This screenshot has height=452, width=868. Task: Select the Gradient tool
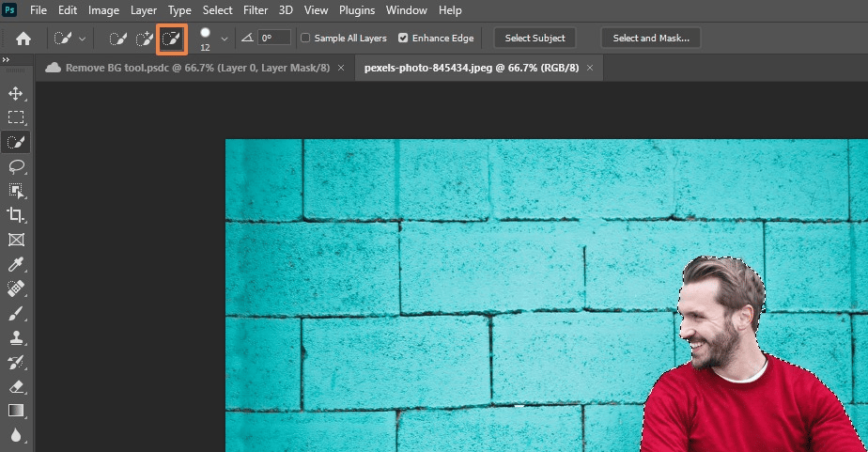pos(16,411)
